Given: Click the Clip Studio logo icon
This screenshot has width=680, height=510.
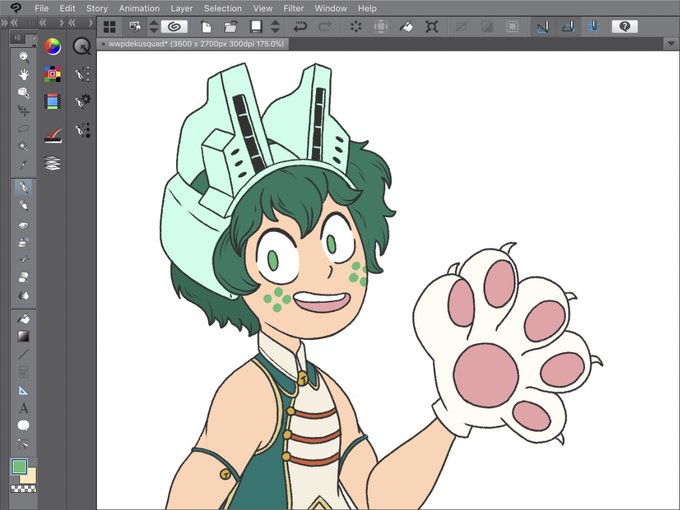Looking at the screenshot, I should click(16, 8).
